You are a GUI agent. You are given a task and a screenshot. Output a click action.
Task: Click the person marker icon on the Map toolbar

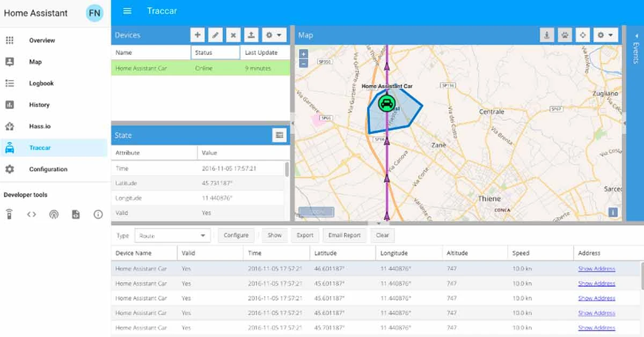pos(546,34)
